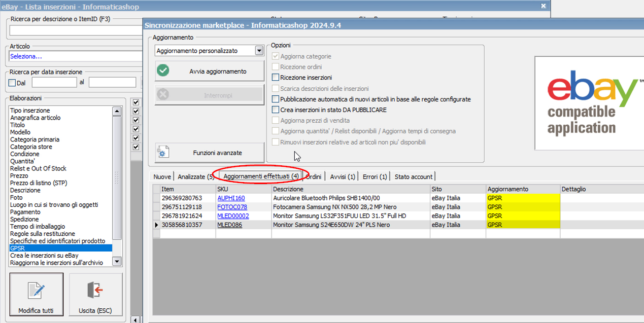
Task: Select item cell 305856810357
Action: tap(188, 225)
